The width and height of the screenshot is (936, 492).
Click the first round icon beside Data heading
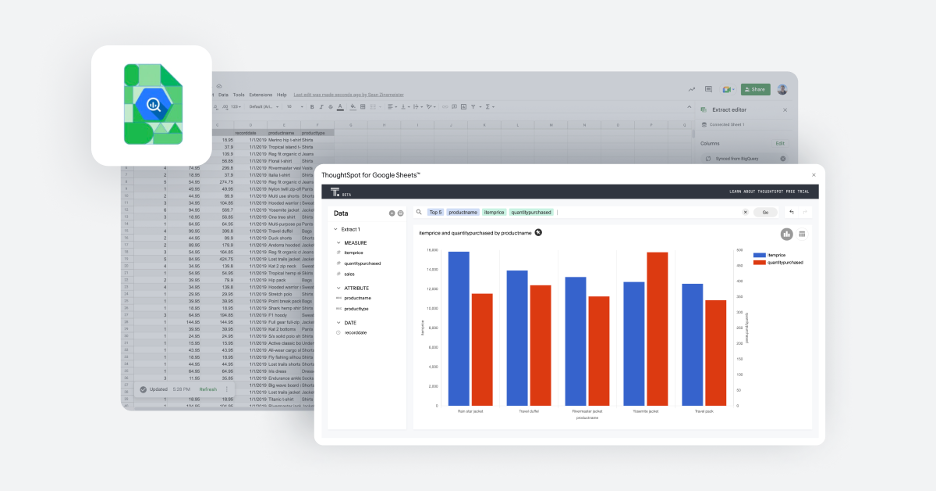(392, 213)
